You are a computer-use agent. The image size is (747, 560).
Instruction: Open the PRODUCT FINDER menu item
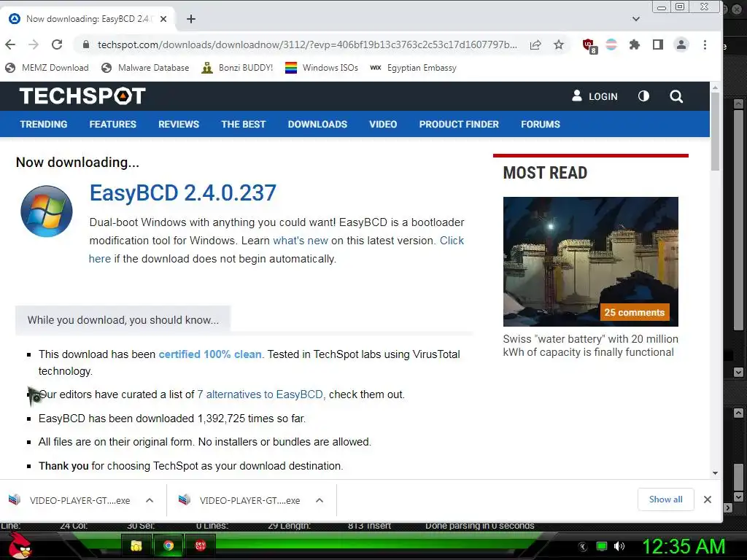pos(459,124)
